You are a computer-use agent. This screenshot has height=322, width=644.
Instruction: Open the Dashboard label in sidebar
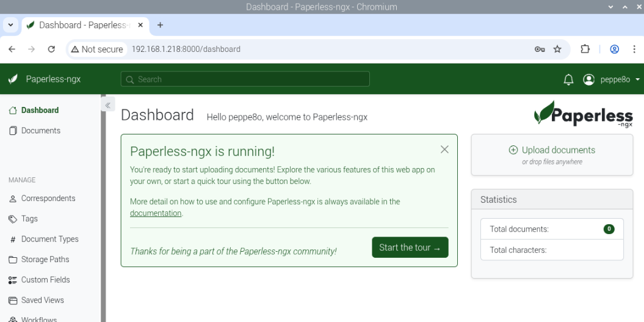point(40,110)
